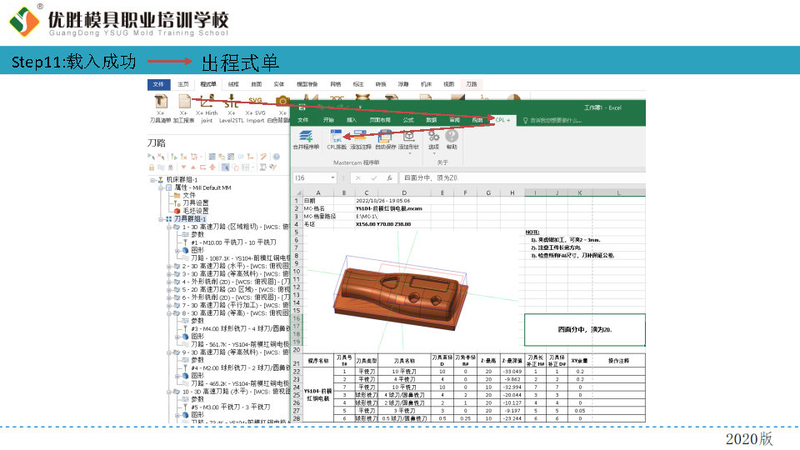Collapse 属性 - Mill Default MM node
800x450 pixels.
click(x=161, y=188)
